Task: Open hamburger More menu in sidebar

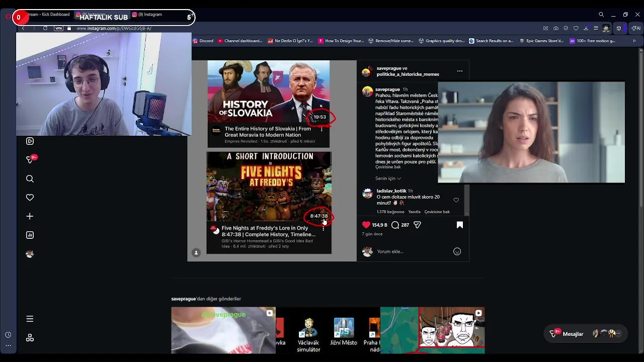Action: (30, 319)
